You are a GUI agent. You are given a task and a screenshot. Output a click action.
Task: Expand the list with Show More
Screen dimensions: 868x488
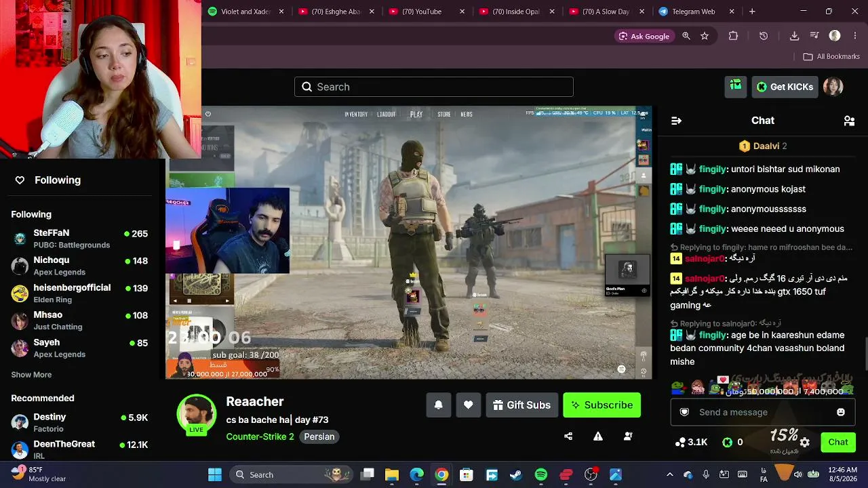(31, 375)
